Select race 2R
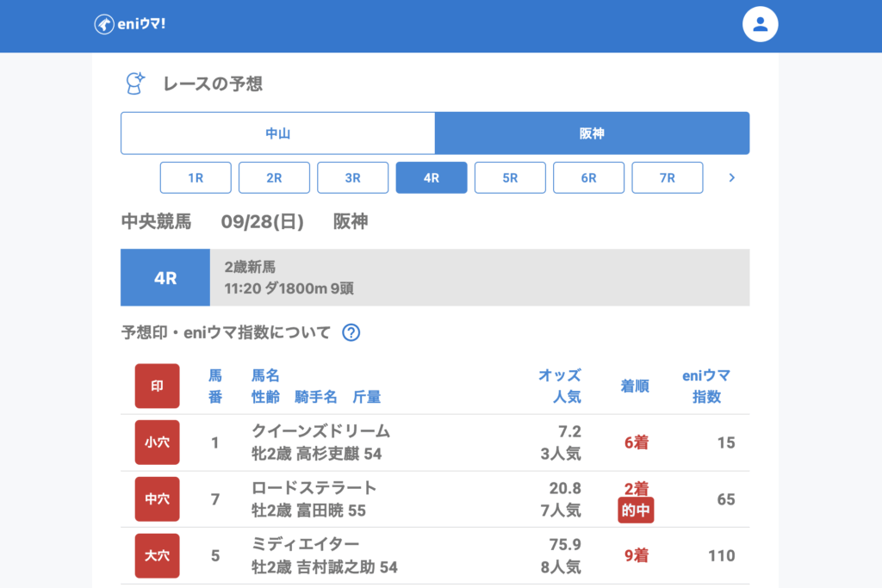Viewport: 882px width, 588px height. coord(274,178)
